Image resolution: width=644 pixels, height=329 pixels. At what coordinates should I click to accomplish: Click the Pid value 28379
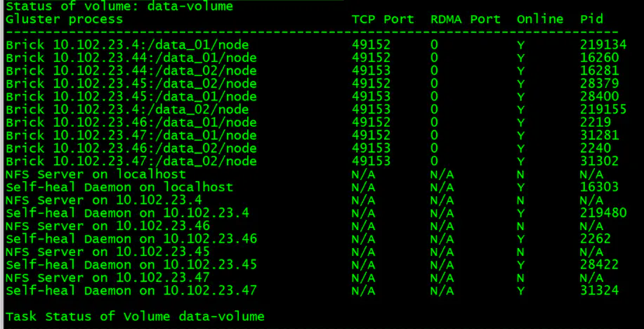coord(599,84)
